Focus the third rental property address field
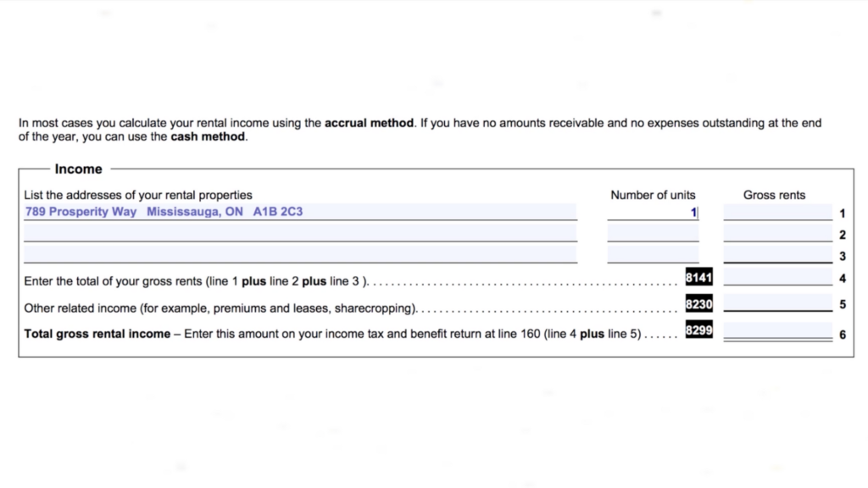This screenshot has height=488, width=868. pos(300,254)
